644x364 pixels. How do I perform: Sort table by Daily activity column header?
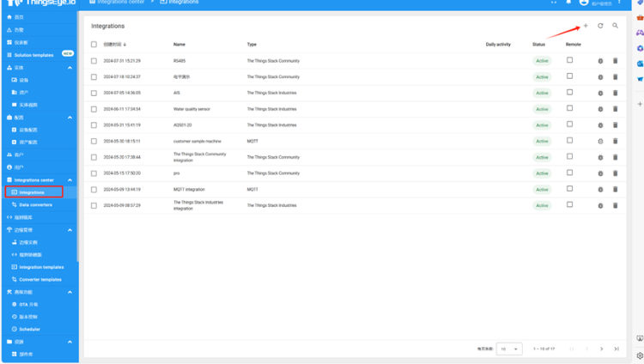coord(498,45)
